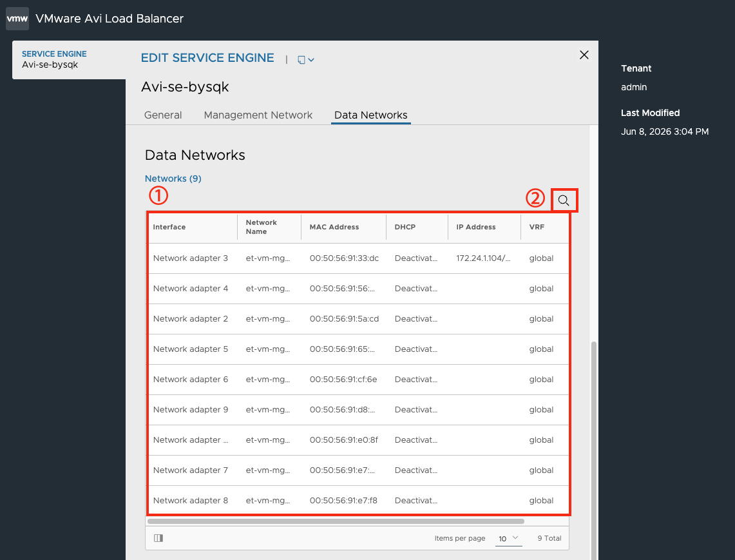735x560 pixels.
Task: Select the Network adapter 5 row
Action: pyautogui.click(x=358, y=349)
